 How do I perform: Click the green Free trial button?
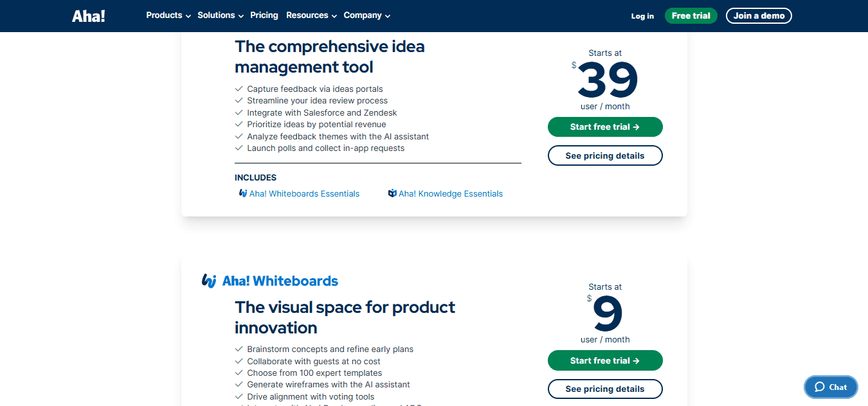691,15
